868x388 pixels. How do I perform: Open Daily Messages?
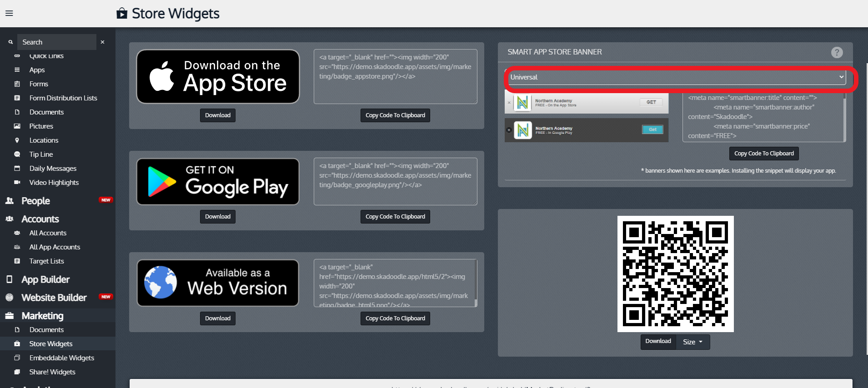(x=53, y=169)
